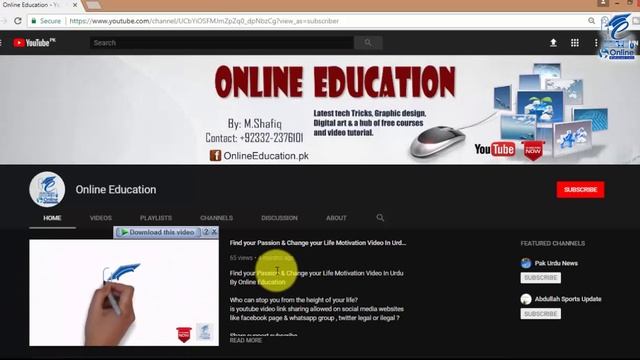
Task: Open the PLAYLISTS tab
Action: click(x=156, y=218)
